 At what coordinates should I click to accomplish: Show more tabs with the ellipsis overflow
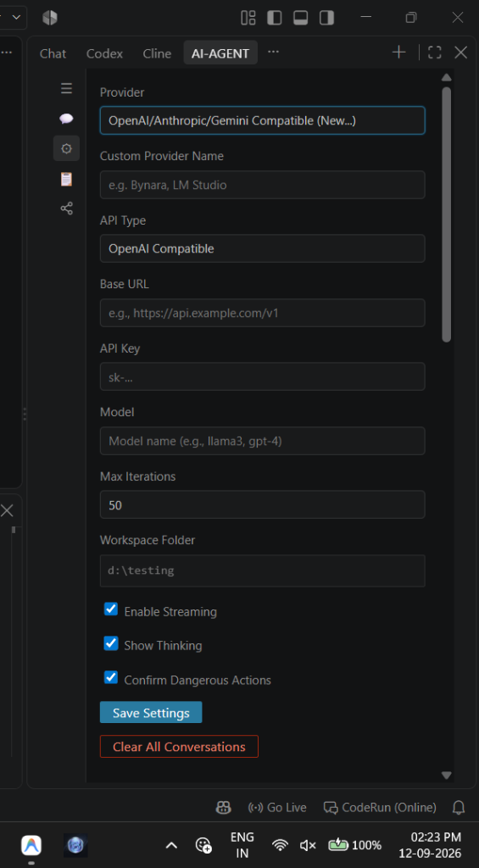pyautogui.click(x=273, y=52)
